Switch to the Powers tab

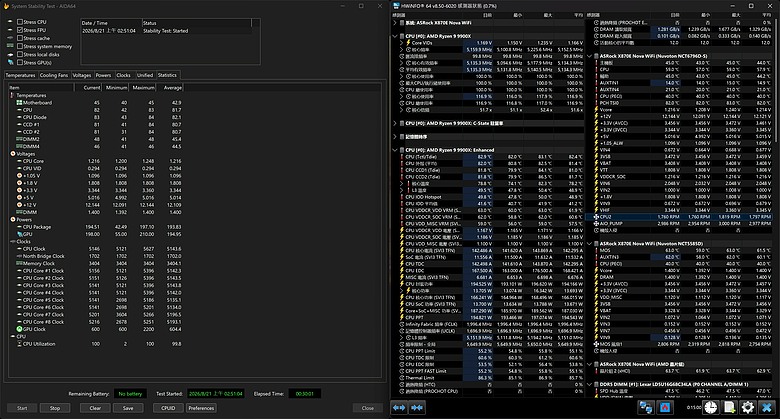[103, 75]
